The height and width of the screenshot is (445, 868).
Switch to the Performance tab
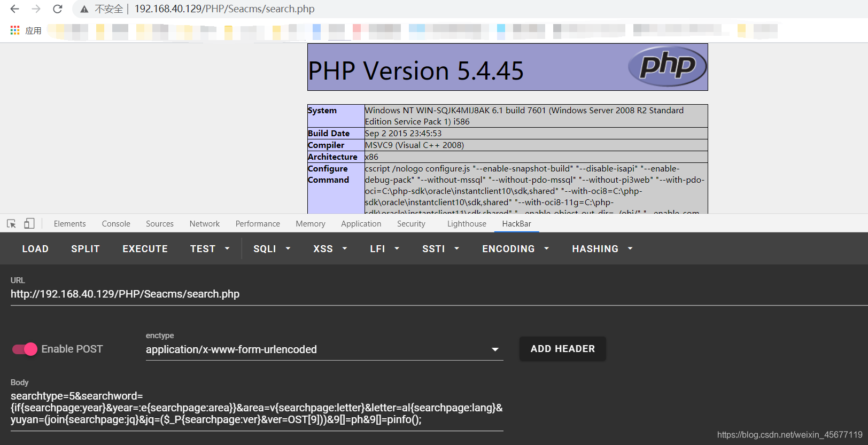click(x=258, y=224)
